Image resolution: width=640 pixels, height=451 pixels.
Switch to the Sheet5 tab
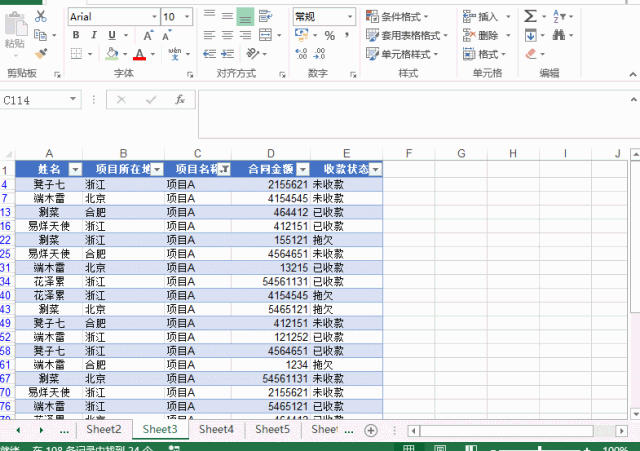[272, 429]
